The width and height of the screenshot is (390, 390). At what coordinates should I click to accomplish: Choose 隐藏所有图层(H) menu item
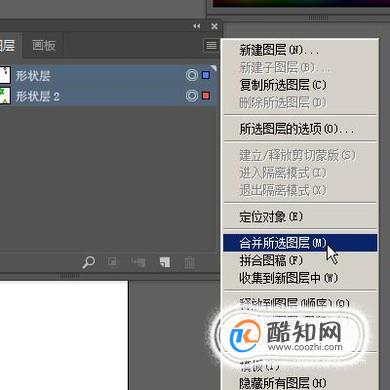[x=300, y=382]
